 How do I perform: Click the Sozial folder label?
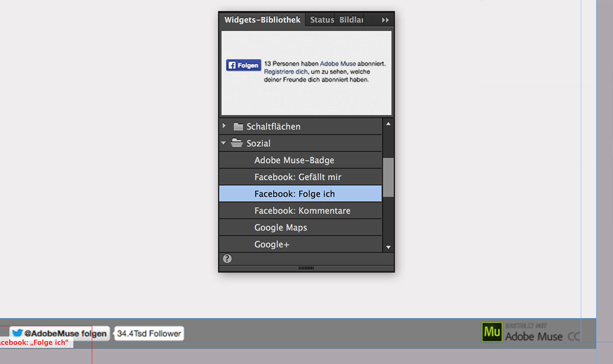[258, 143]
